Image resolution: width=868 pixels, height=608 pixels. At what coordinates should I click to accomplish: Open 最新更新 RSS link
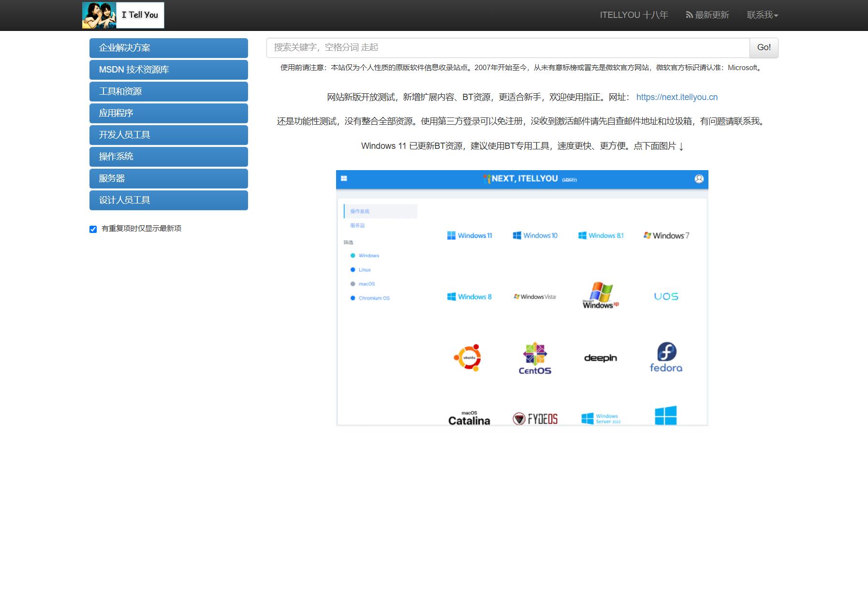point(707,15)
